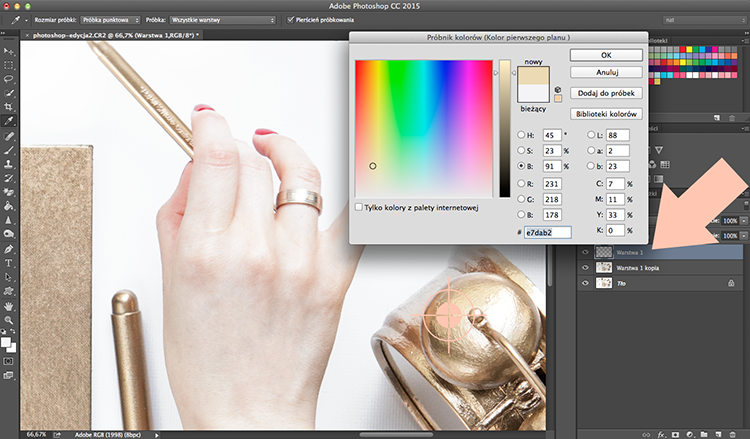Create new group folder icon
The height and width of the screenshot is (439, 750).
click(x=704, y=435)
